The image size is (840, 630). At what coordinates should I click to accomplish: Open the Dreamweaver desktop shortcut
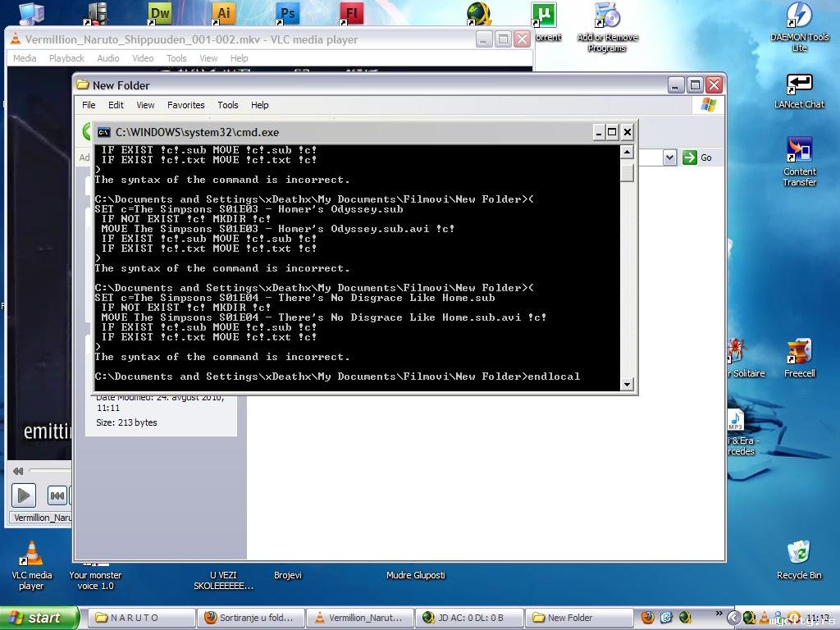(x=160, y=13)
